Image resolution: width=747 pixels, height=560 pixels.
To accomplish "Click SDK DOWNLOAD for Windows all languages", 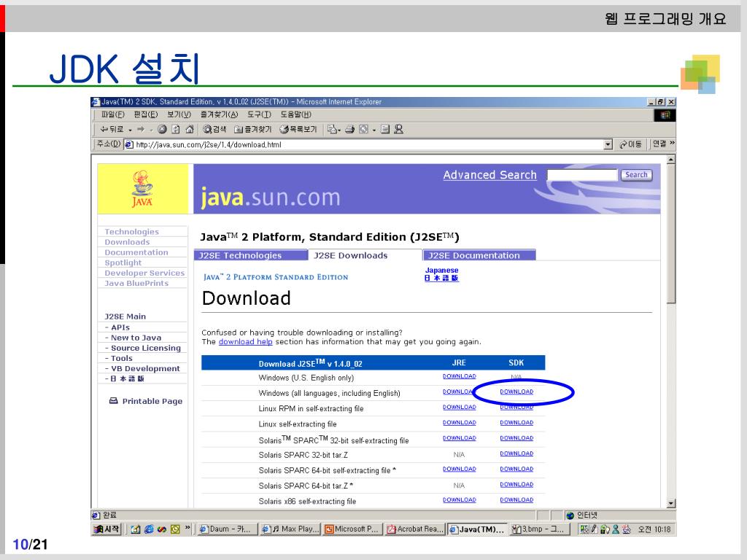I will pyautogui.click(x=516, y=392).
